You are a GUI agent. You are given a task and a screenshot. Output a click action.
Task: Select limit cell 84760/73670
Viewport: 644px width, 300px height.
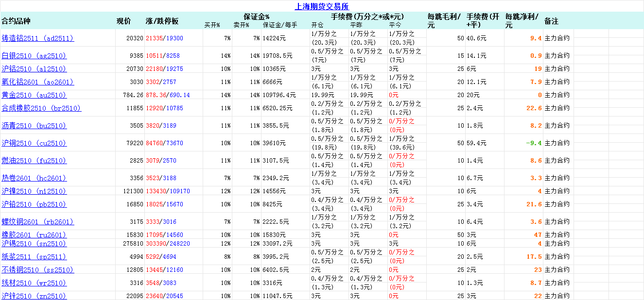[164, 143]
